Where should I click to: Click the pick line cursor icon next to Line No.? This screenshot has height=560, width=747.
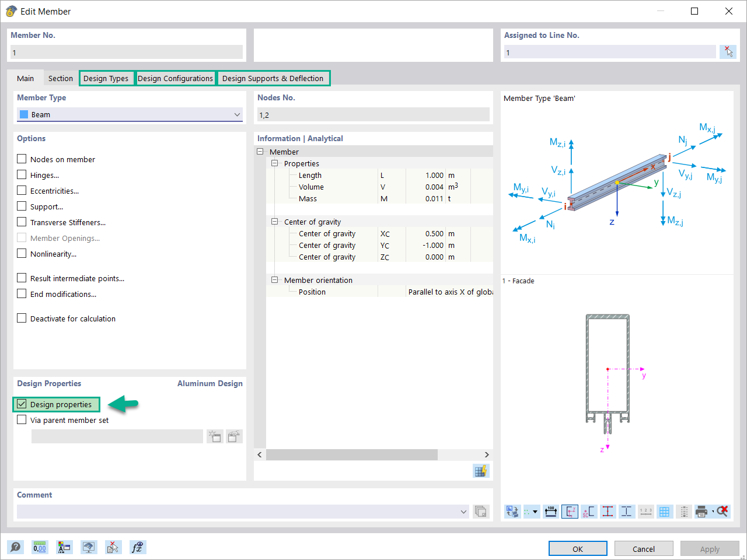(x=728, y=52)
